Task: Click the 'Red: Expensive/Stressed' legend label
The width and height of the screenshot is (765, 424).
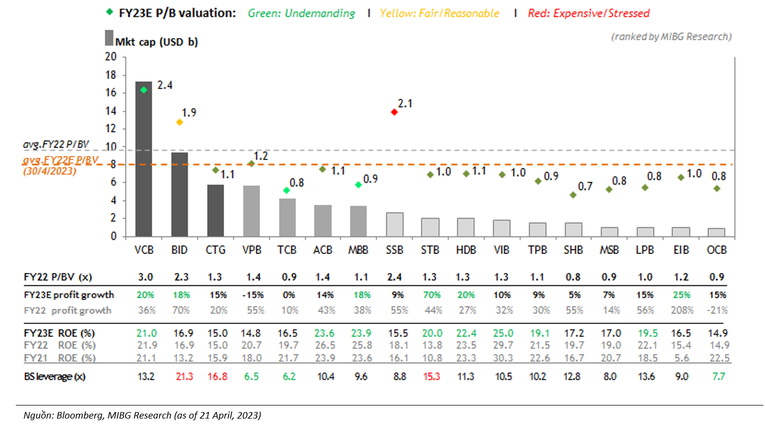Action: pos(588,13)
